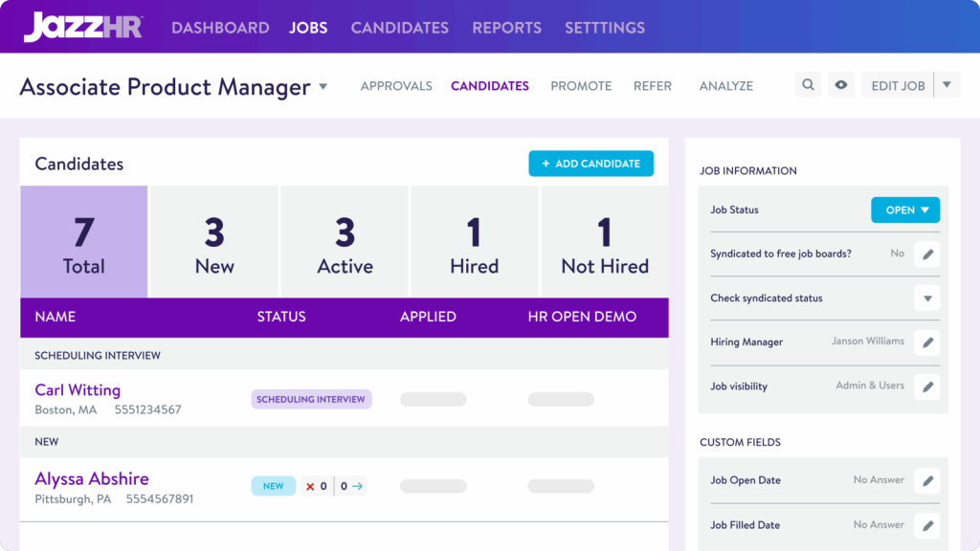Click pencil icon next to Hiring Manager
The height and width of the screenshot is (551, 980).
[x=926, y=342]
